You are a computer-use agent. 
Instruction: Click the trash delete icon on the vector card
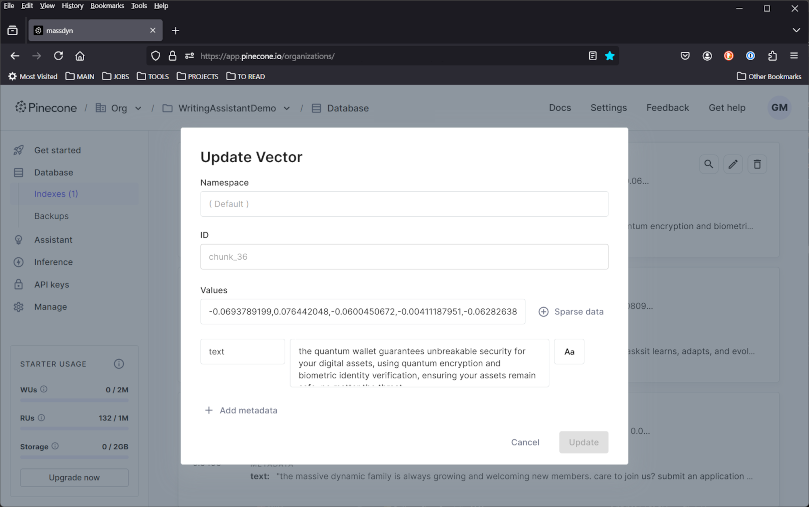pos(757,164)
